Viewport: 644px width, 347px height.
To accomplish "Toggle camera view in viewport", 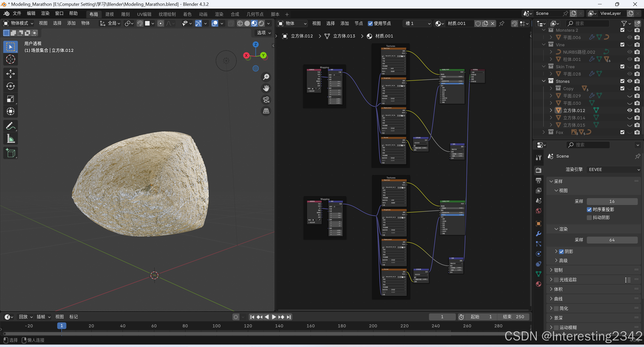I will point(266,100).
